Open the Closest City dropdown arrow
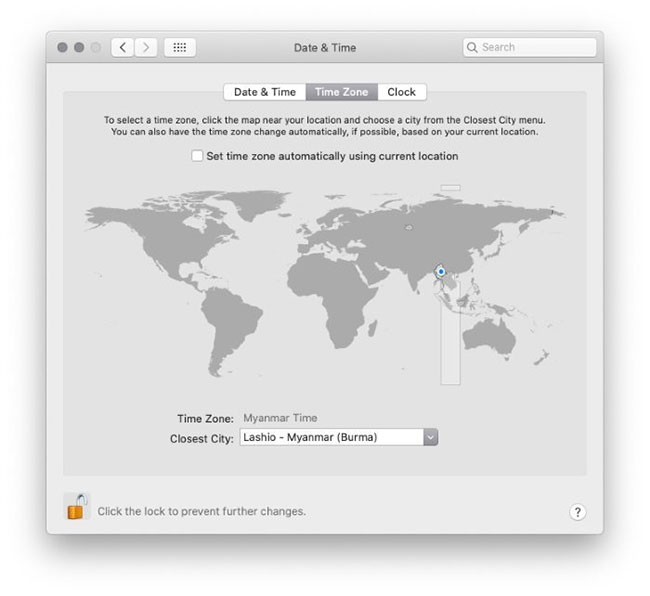 point(431,437)
